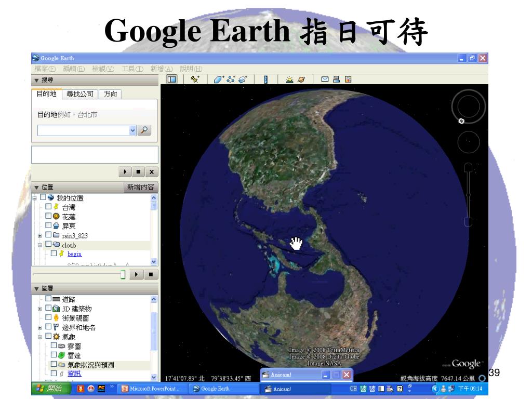Expand the rain3_823 folder node

pos(39,235)
